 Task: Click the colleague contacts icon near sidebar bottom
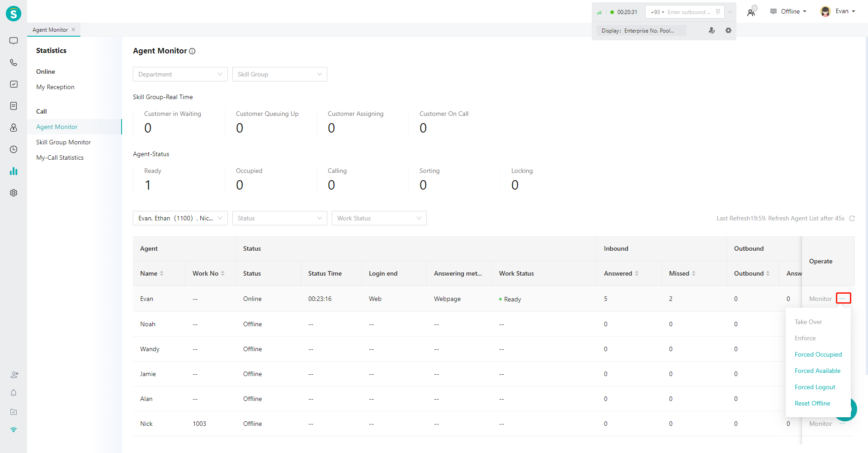14,375
